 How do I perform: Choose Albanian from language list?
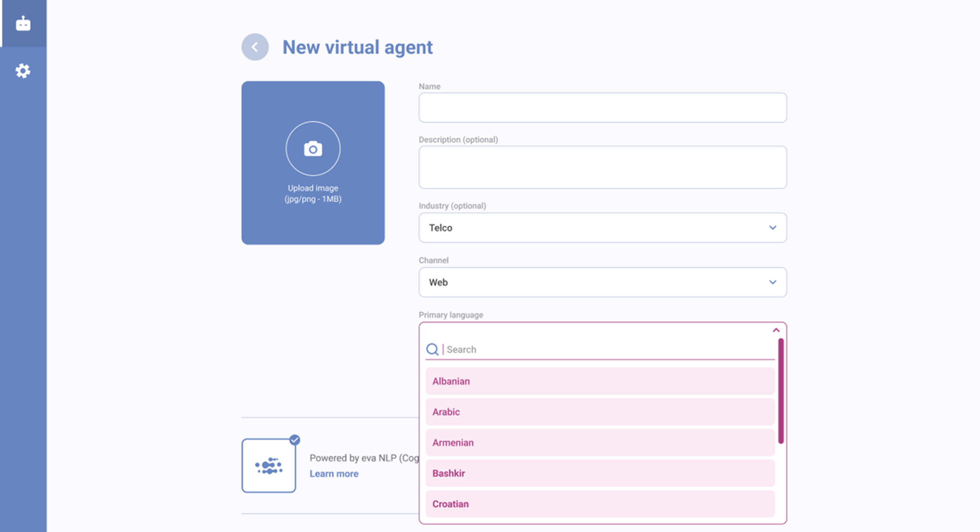point(600,381)
